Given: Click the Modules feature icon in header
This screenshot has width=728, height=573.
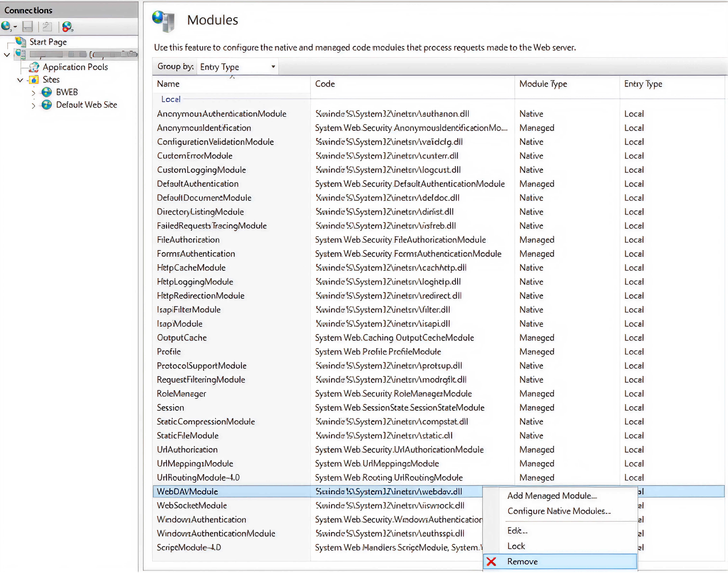Looking at the screenshot, I should (x=164, y=21).
